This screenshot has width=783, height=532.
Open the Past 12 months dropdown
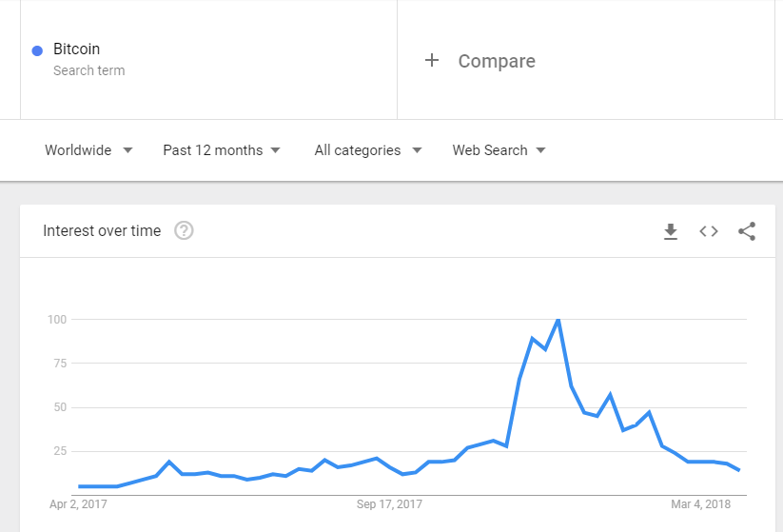point(222,150)
